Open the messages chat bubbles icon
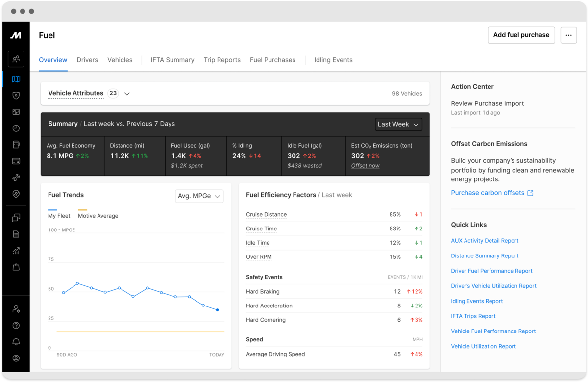The height and width of the screenshot is (382, 588). pyautogui.click(x=16, y=218)
